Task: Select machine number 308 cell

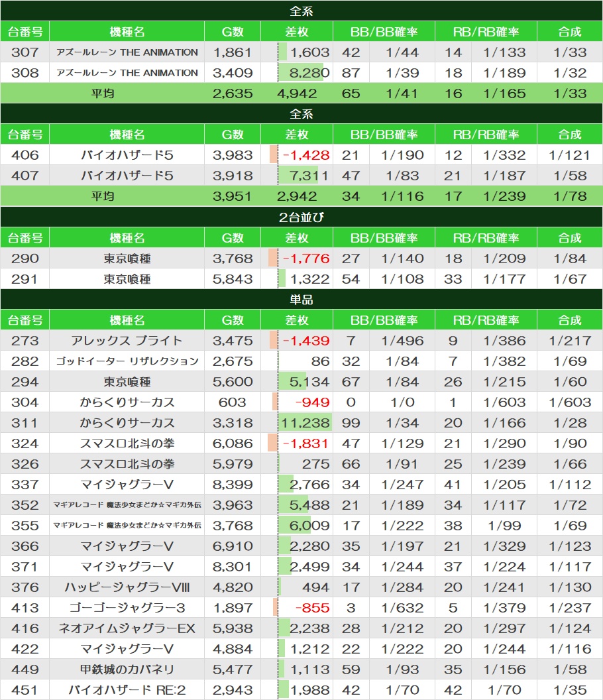Action: [25, 73]
